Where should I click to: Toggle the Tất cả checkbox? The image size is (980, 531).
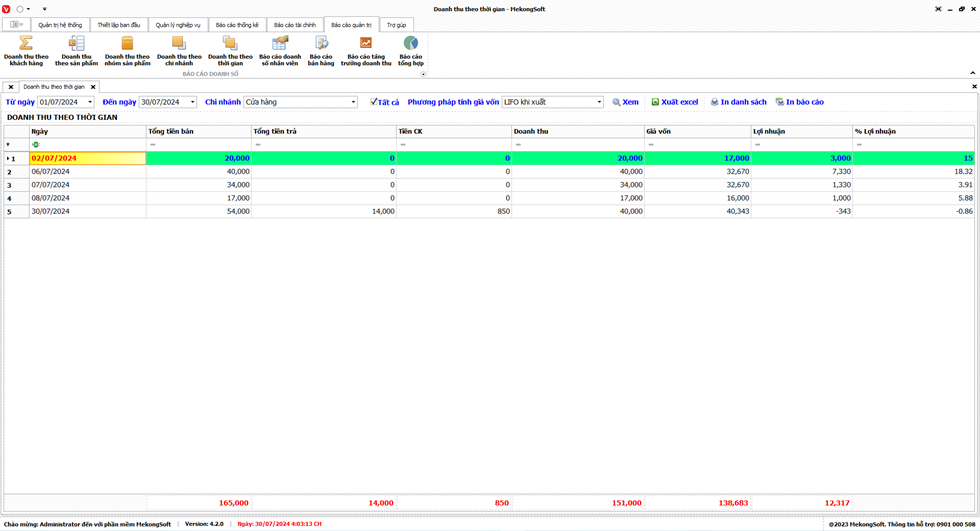point(374,102)
